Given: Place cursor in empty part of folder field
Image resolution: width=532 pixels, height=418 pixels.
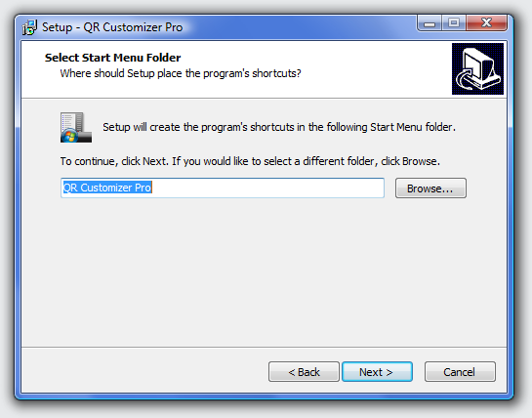Looking at the screenshot, I should click(268, 188).
